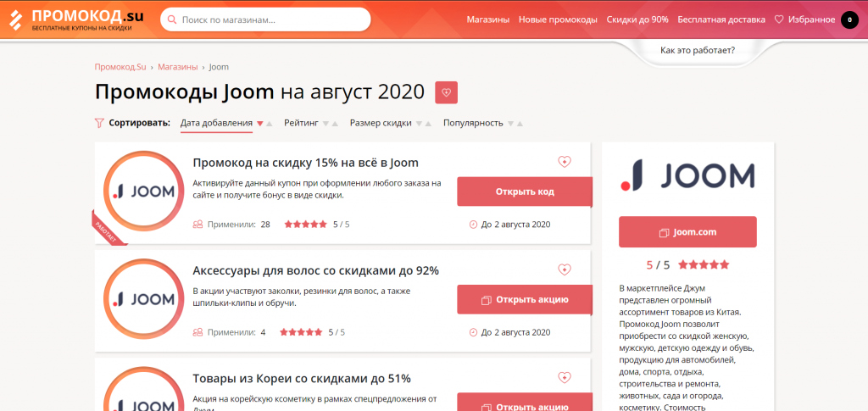Expand the Как это работает? panel
This screenshot has height=411, width=868.
tap(698, 51)
